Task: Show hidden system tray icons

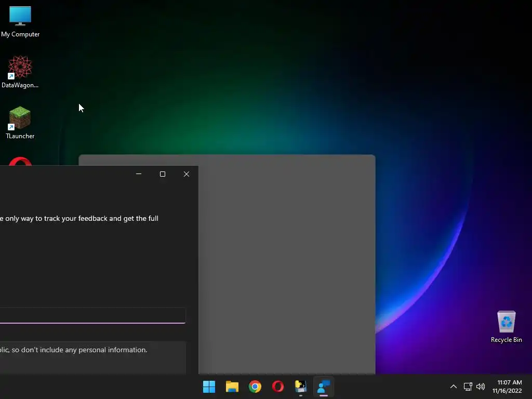Action: coord(453,387)
